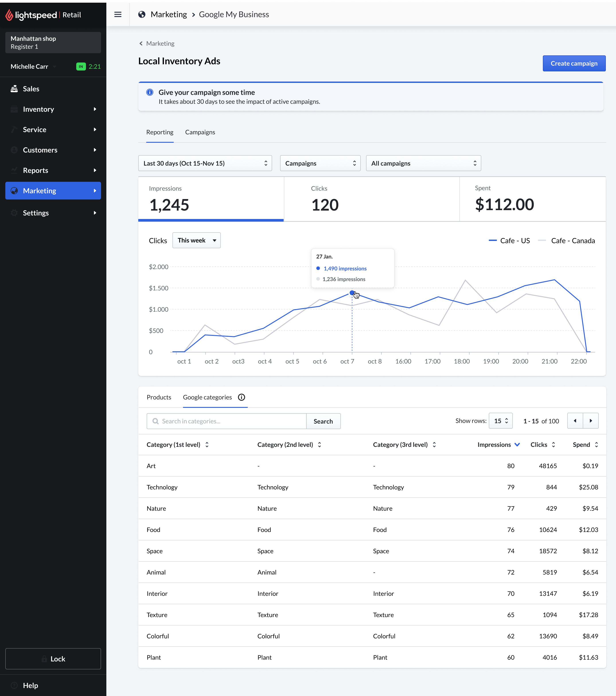Click the oct 7 axis label
Image resolution: width=616 pixels, height=696 pixels.
coord(347,361)
